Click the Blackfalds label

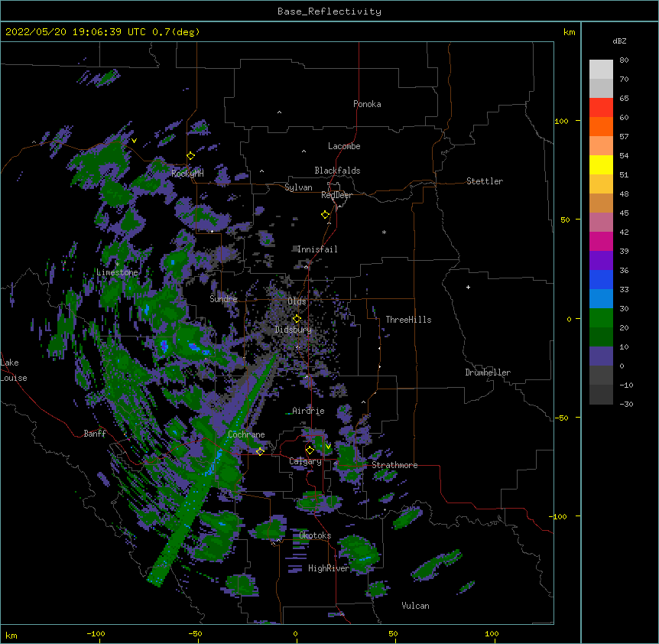click(x=337, y=171)
